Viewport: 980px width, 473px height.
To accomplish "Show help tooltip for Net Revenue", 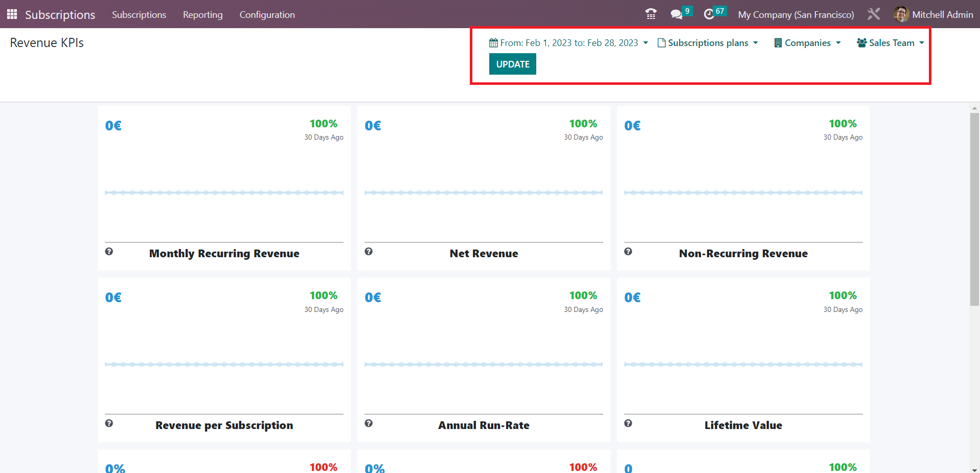I will [x=369, y=252].
